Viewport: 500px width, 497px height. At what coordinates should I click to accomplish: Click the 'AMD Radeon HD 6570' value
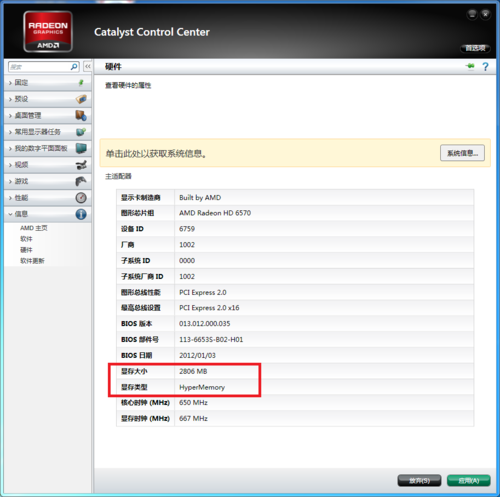coord(215,213)
